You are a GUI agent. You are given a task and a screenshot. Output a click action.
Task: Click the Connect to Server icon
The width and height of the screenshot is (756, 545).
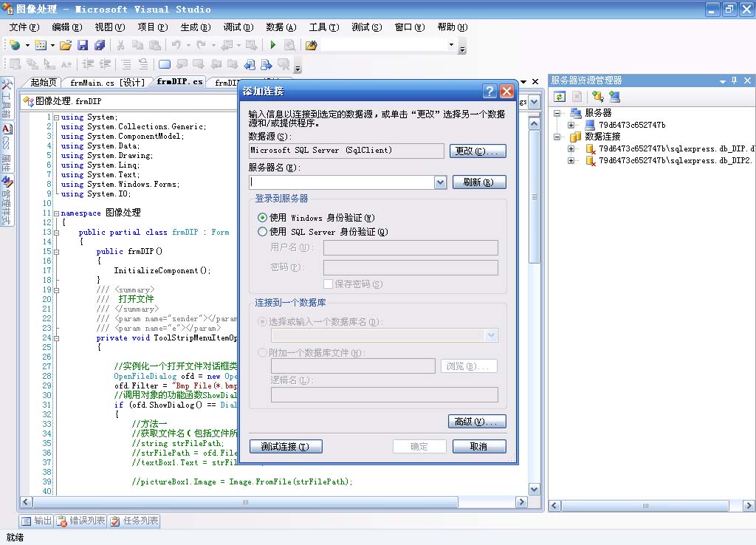tap(615, 97)
